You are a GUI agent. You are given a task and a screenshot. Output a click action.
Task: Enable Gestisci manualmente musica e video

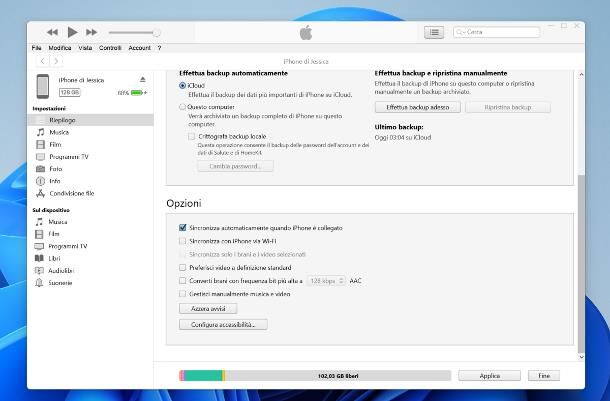point(182,294)
